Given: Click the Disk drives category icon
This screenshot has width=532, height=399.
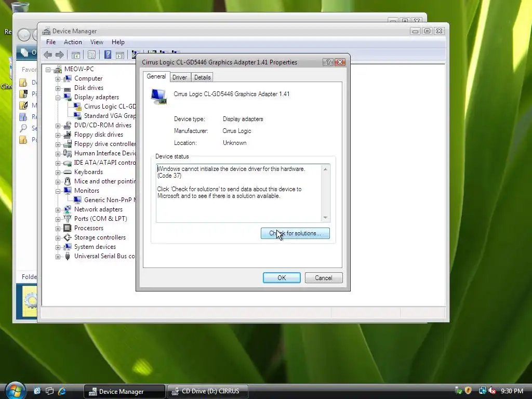Looking at the screenshot, I should [x=68, y=88].
